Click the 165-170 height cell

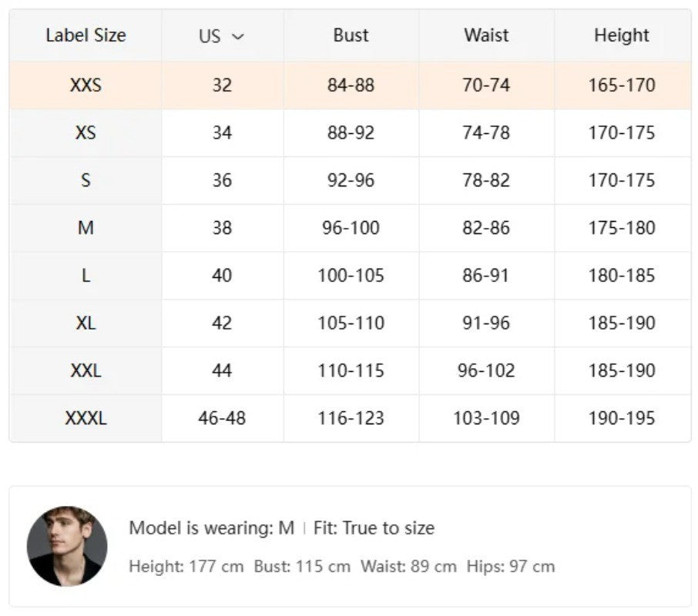click(x=622, y=85)
